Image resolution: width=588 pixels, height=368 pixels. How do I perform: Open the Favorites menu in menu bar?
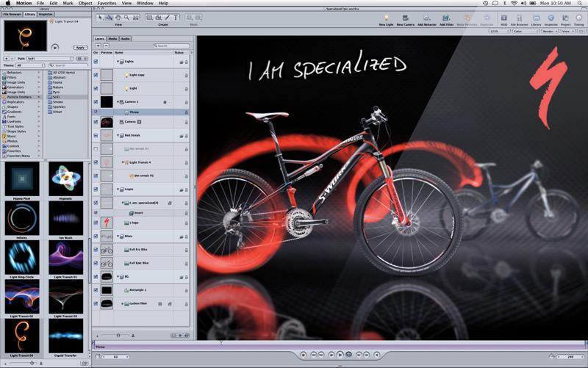(x=107, y=3)
